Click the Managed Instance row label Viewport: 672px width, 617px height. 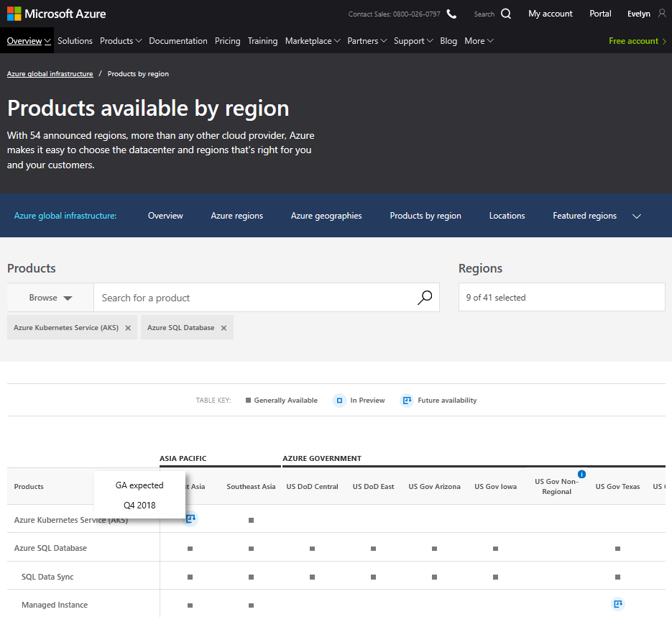[x=55, y=605]
